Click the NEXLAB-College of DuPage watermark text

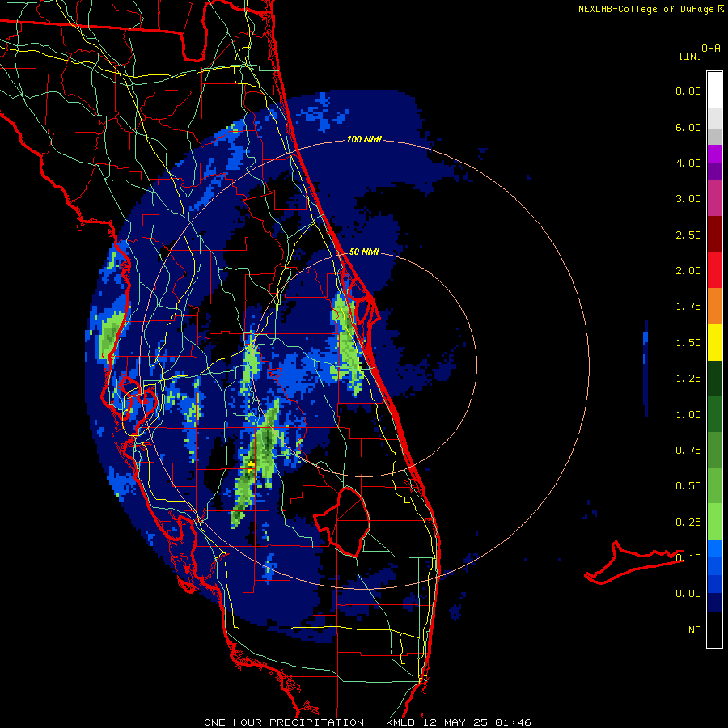(x=650, y=9)
